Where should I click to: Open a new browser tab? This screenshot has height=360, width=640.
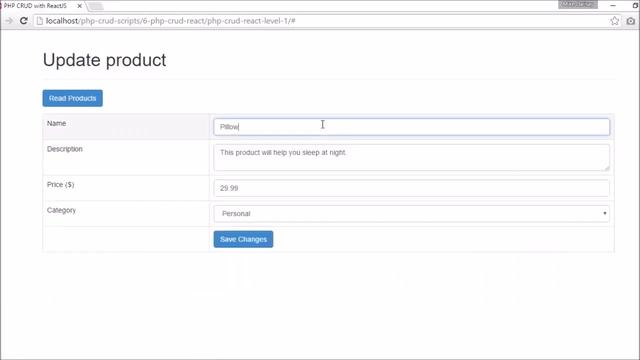tap(95, 6)
